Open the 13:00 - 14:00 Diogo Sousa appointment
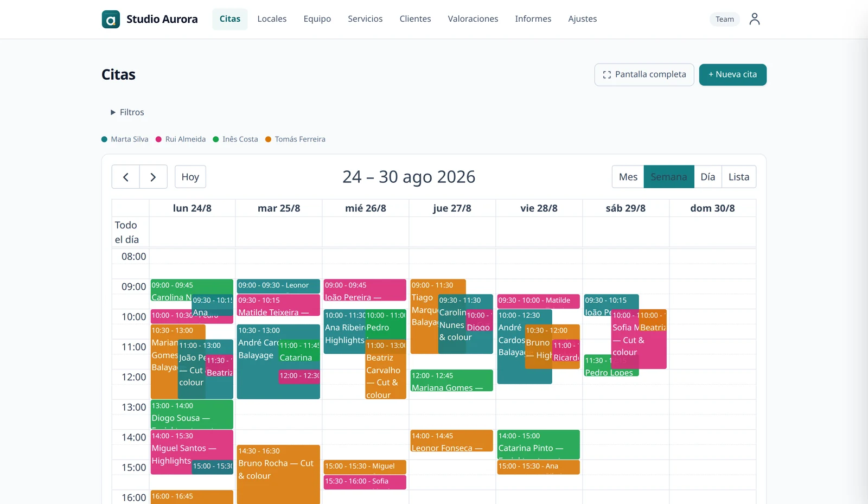This screenshot has height=504, width=868. 192,414
